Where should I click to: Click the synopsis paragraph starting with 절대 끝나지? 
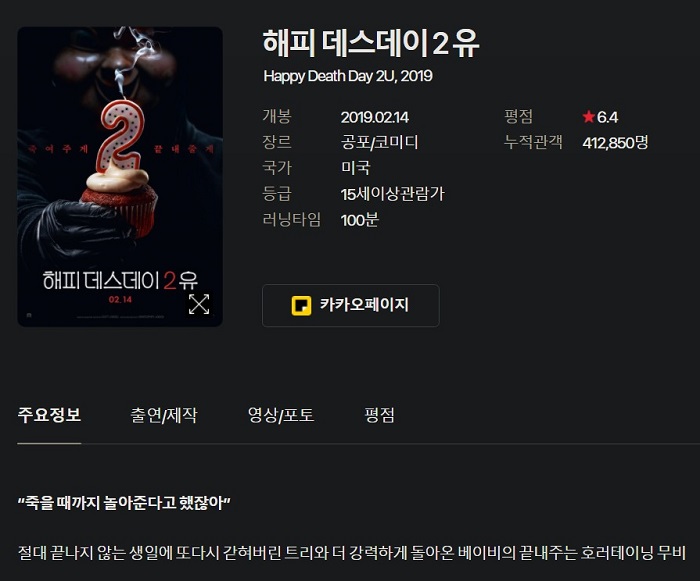pos(351,553)
